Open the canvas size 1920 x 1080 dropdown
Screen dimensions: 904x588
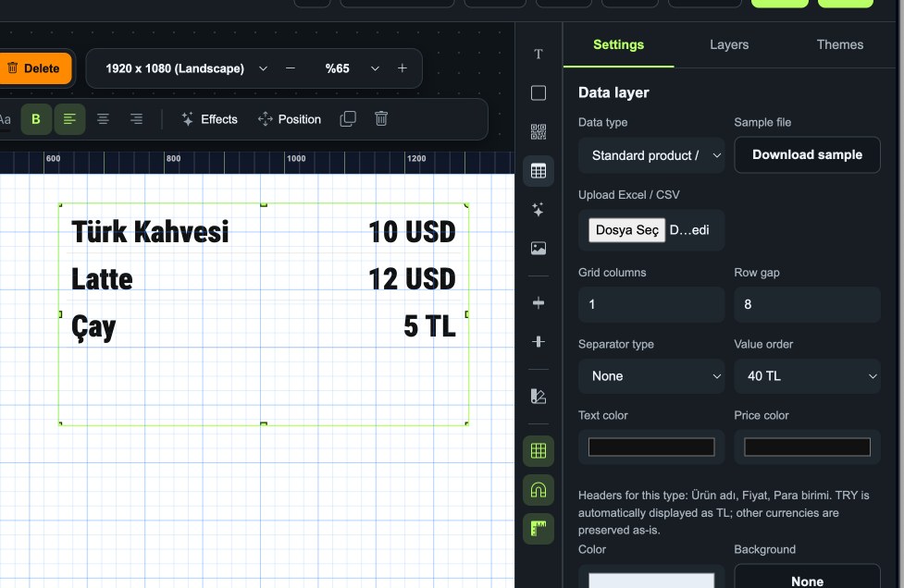(x=186, y=68)
